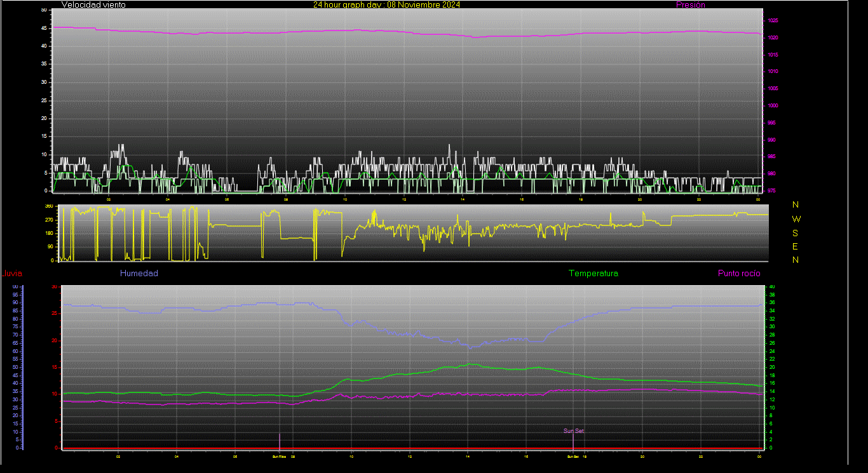Screen dimensions: 868x473
Task: Click the '45' wind speed scale value
Action: 43,28
